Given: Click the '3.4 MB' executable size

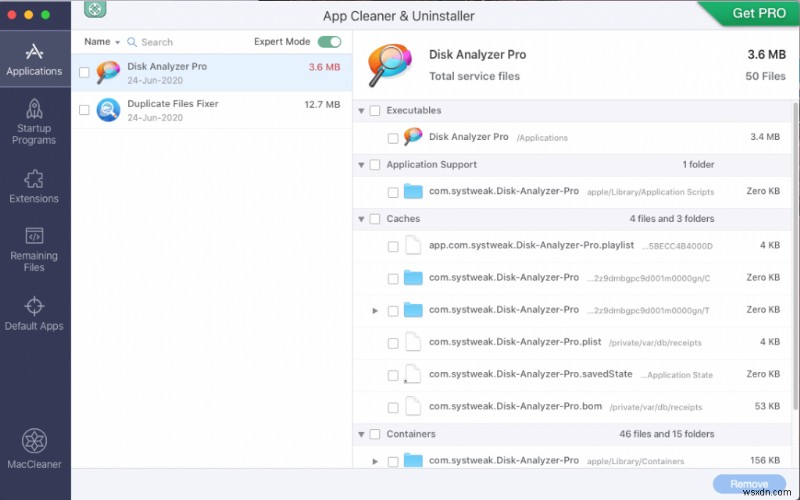Looking at the screenshot, I should (765, 136).
